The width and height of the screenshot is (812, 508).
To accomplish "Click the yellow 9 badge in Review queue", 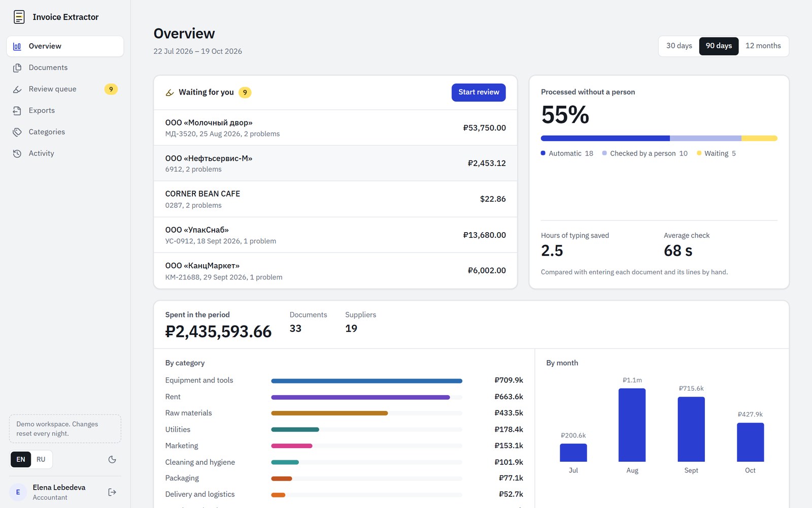I will pyautogui.click(x=111, y=89).
